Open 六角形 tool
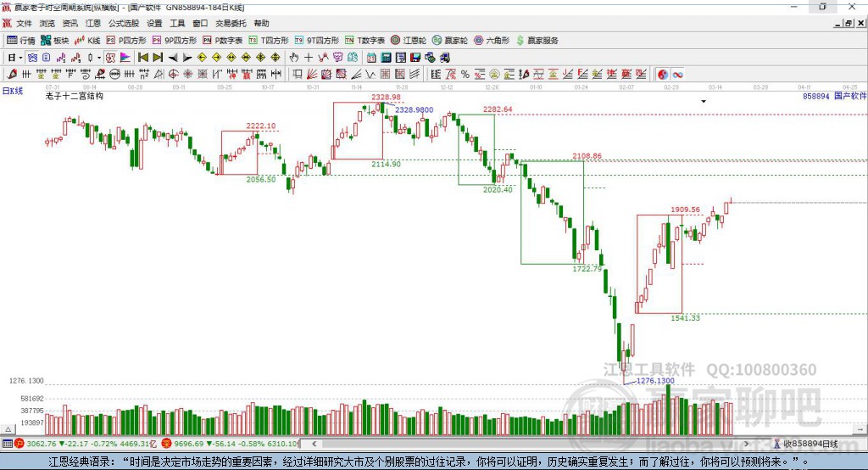Screen dimensions: 868x470 492,41
